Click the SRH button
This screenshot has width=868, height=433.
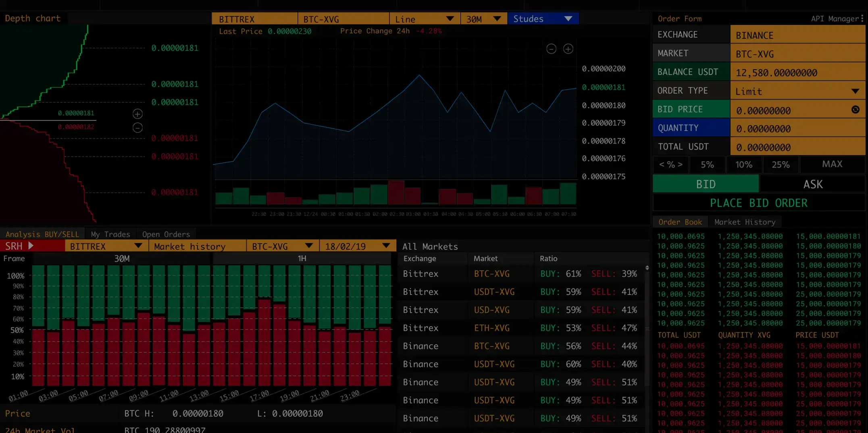click(x=32, y=246)
